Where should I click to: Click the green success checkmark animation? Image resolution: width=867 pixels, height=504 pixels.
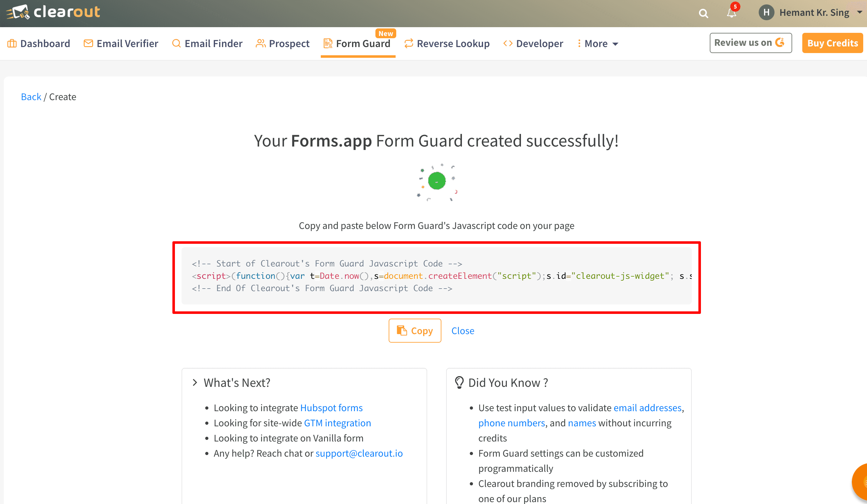437,181
